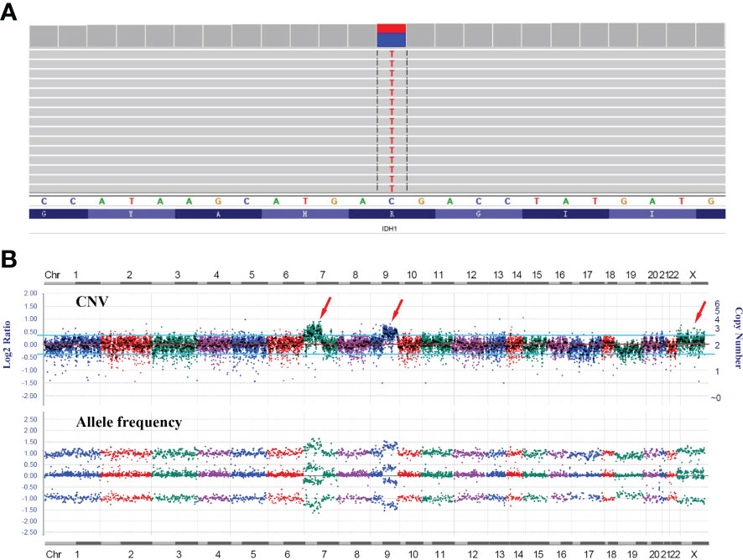This screenshot has width=743, height=560.
Task: Click the 2.00 tick on the CNV Log2 axis
Action: 30,293
